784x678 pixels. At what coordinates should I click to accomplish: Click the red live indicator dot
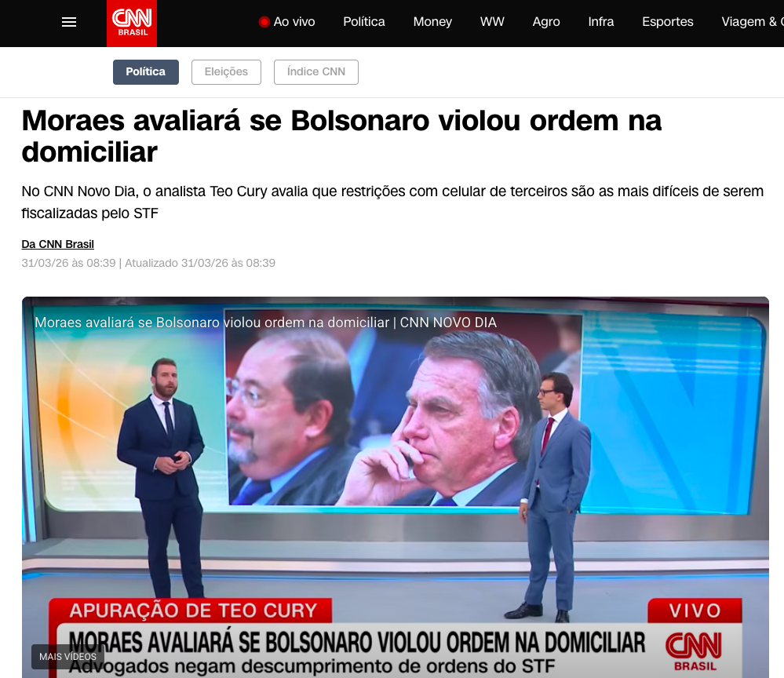coord(264,22)
